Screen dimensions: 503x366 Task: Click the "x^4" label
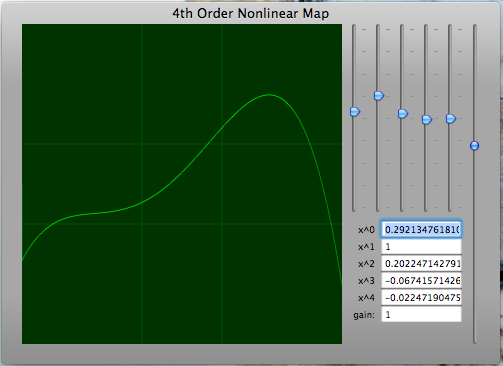366,298
